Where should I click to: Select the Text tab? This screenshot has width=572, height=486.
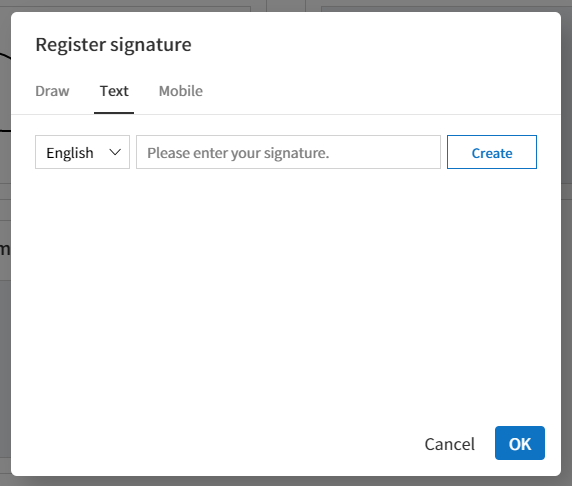[x=114, y=91]
